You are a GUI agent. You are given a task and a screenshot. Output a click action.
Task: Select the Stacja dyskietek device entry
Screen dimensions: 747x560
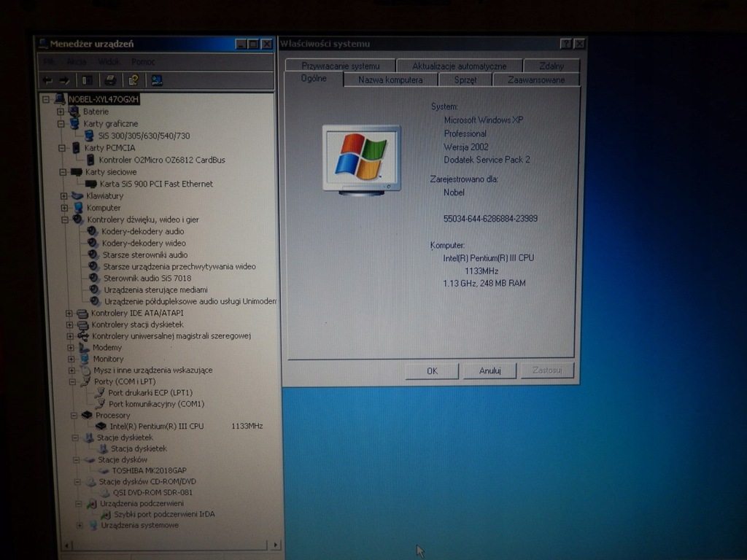click(x=139, y=448)
